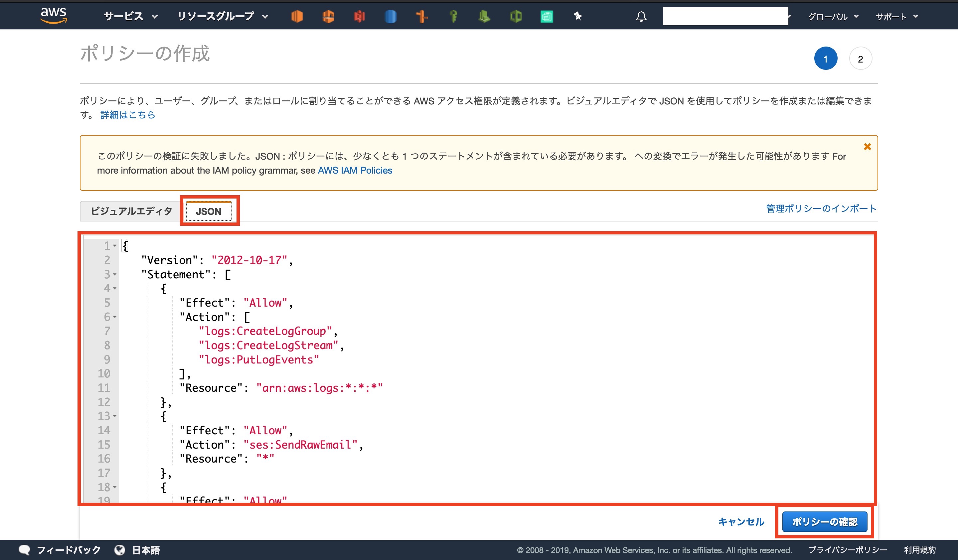Open the notifications bell icon
Screen dimensions: 958x560
[x=641, y=16]
